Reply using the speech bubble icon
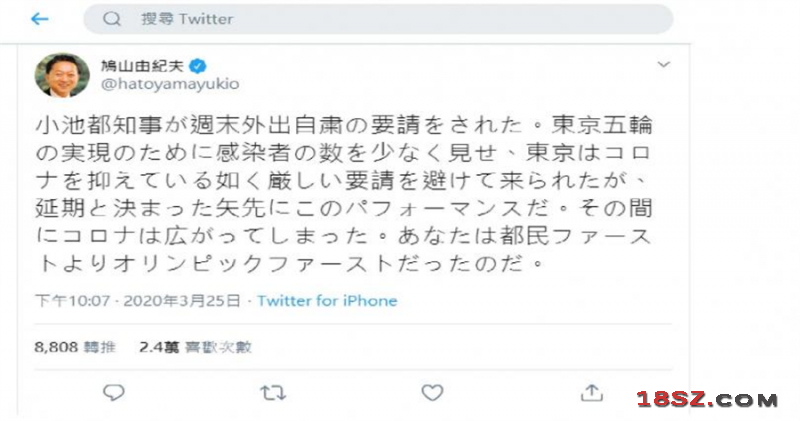The image size is (800, 421). coord(113,393)
